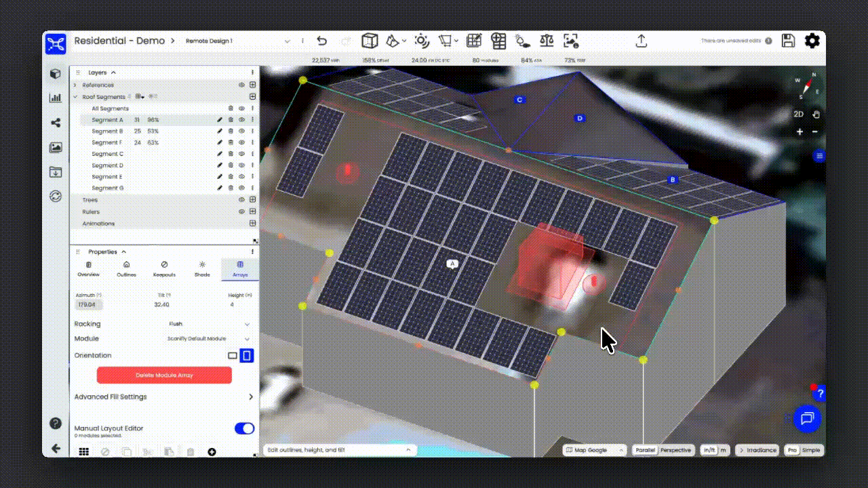Viewport: 868px width, 488px height.
Task: Click the undo arrow in top toolbar
Action: [322, 41]
